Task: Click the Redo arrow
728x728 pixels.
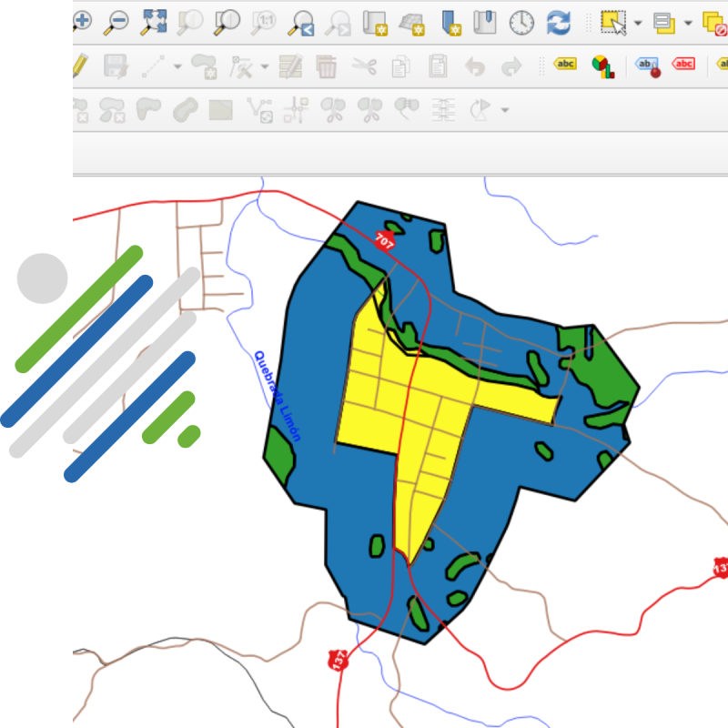Action: point(511,66)
